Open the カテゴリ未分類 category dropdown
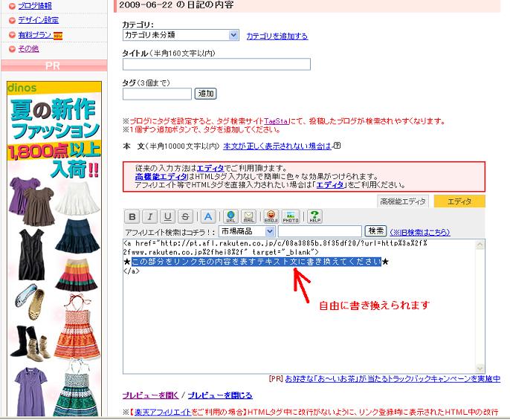This screenshot has width=510, height=420. 181,35
